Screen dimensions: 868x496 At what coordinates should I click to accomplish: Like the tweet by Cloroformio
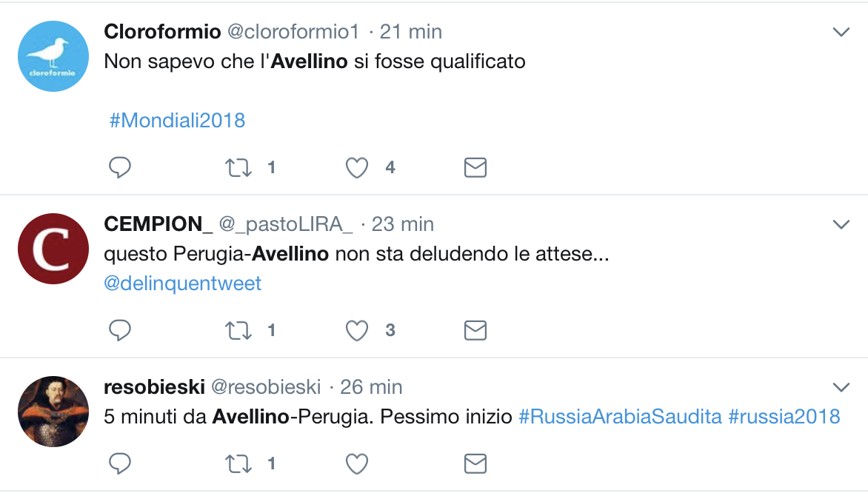357,168
